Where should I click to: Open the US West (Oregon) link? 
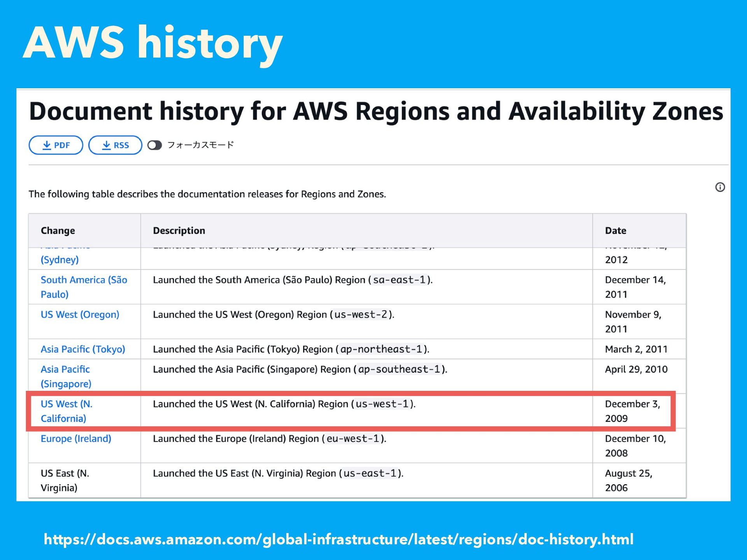[80, 315]
